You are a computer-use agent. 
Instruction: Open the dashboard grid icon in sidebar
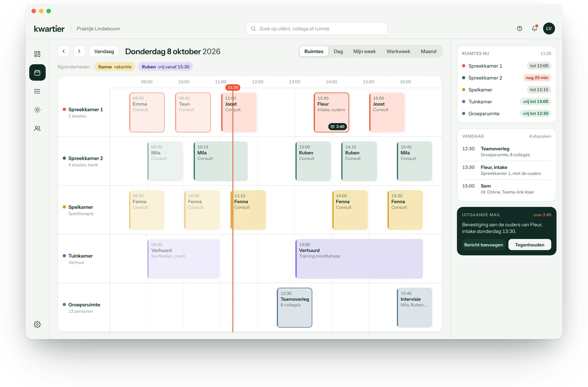(x=37, y=54)
